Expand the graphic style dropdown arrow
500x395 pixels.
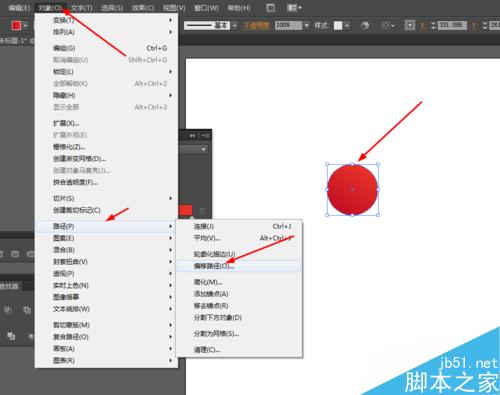(347, 25)
